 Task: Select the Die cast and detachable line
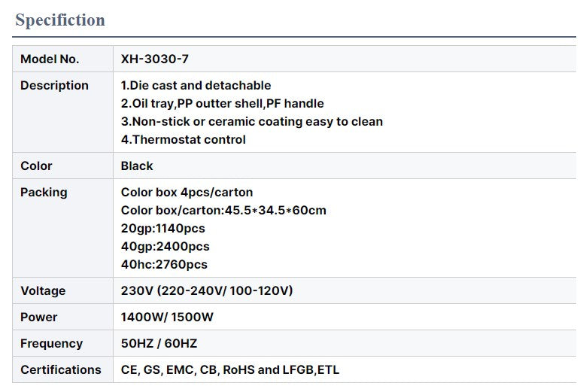pos(196,86)
